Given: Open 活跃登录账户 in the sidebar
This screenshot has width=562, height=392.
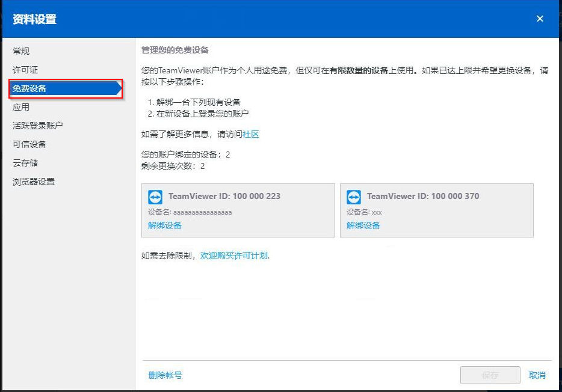Looking at the screenshot, I should pyautogui.click(x=38, y=126).
